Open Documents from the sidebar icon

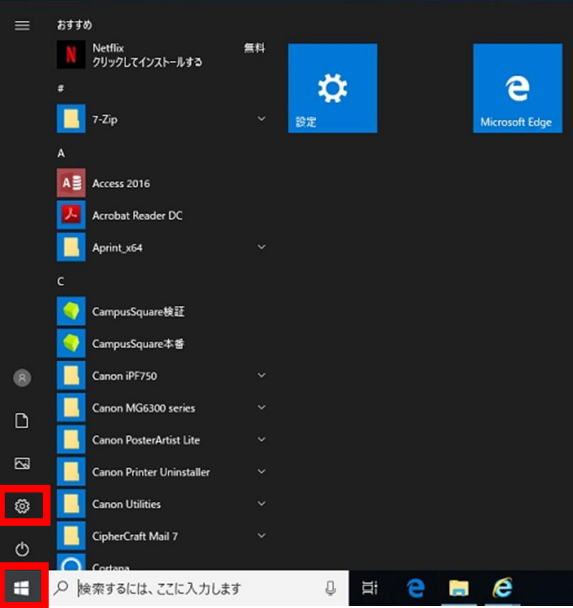pyautogui.click(x=22, y=421)
